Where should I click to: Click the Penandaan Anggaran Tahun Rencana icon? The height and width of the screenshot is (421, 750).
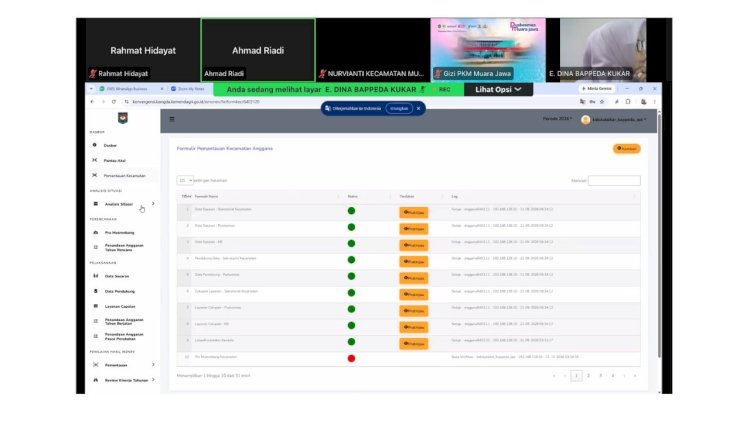[96, 247]
